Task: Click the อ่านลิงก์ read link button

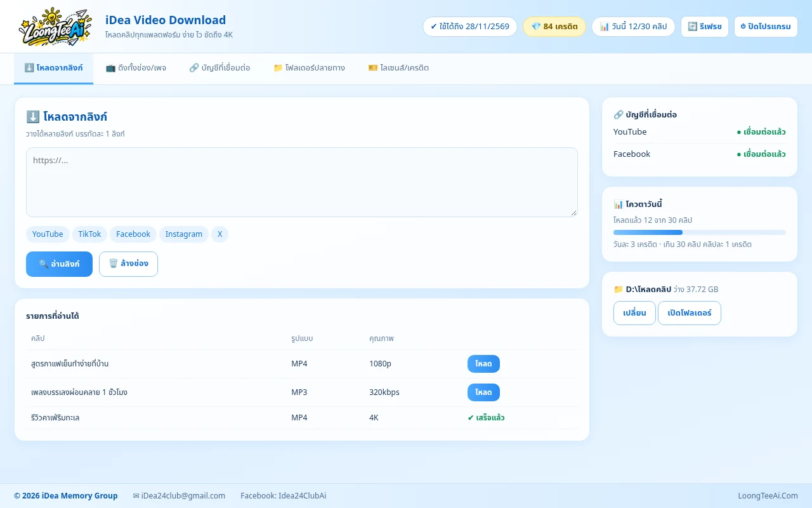Action: (x=59, y=264)
